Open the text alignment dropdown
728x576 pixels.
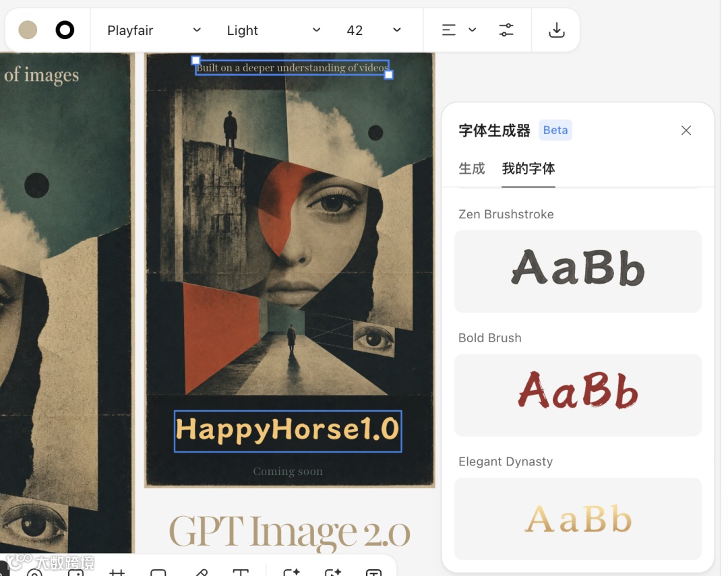click(x=459, y=30)
